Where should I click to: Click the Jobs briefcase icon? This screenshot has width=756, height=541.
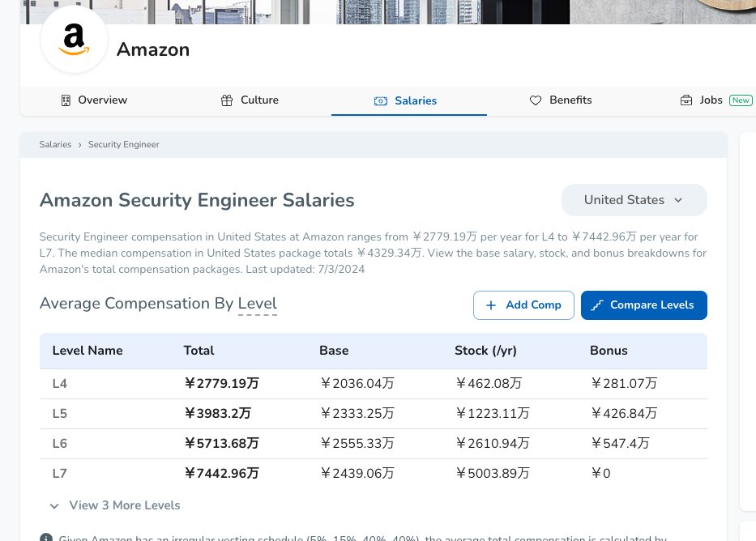point(686,100)
